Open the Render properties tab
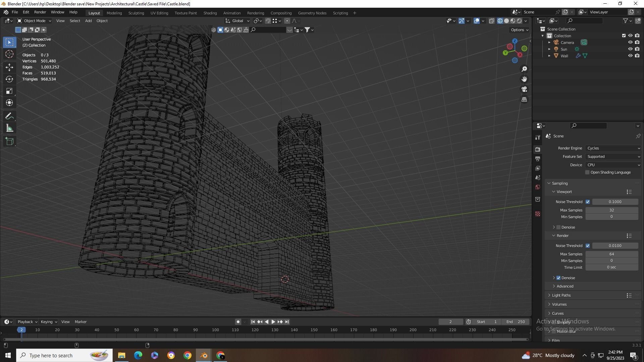This screenshot has height=362, width=644. (x=538, y=149)
